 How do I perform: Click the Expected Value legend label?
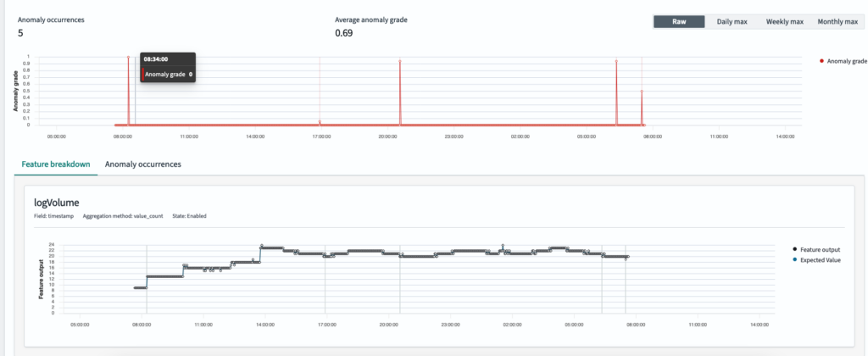tap(821, 259)
